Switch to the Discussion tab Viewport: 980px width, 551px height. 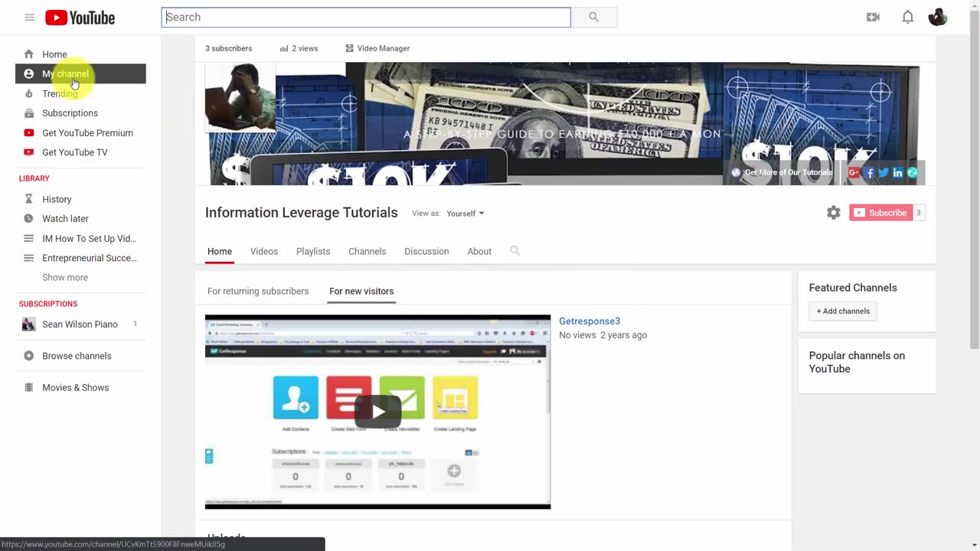426,251
